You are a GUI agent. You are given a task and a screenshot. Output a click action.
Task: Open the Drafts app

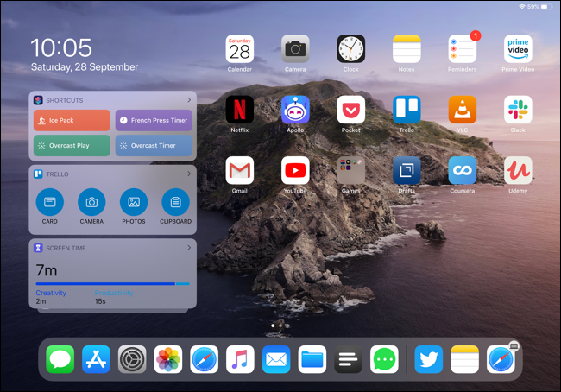point(407,170)
